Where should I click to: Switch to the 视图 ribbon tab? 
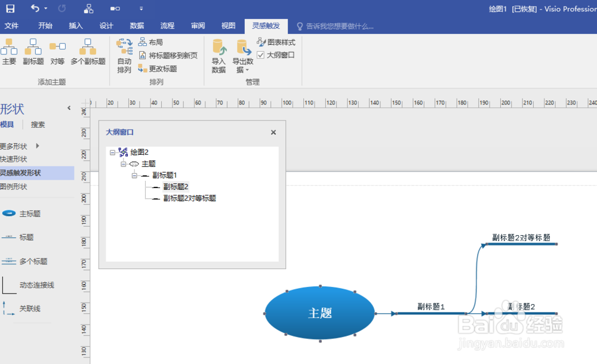click(228, 26)
